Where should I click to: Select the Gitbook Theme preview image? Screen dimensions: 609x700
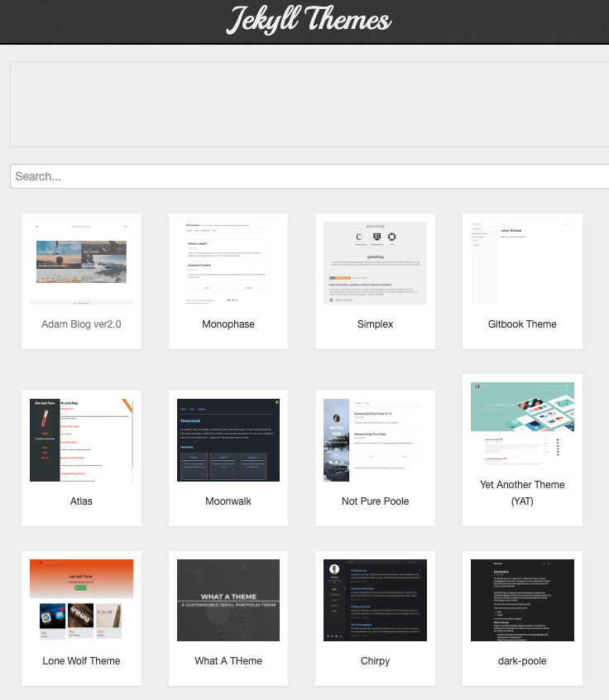click(522, 263)
